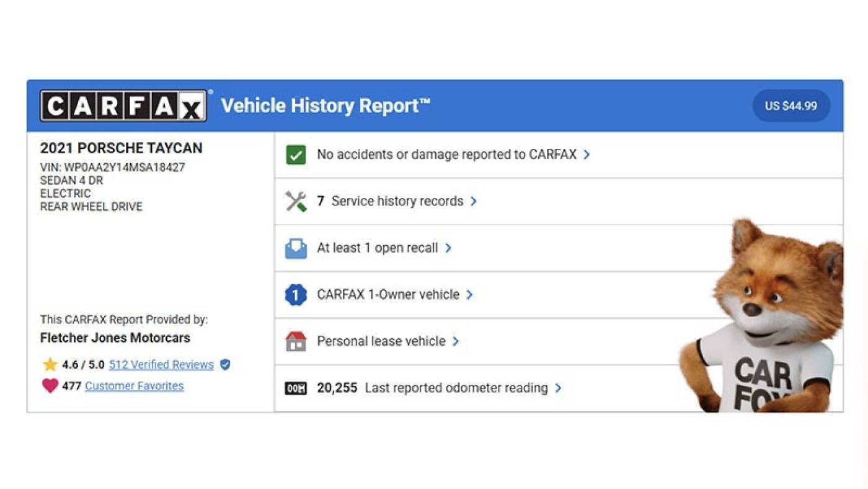Click the US $44.99 price button
The image size is (868, 489).
point(791,105)
